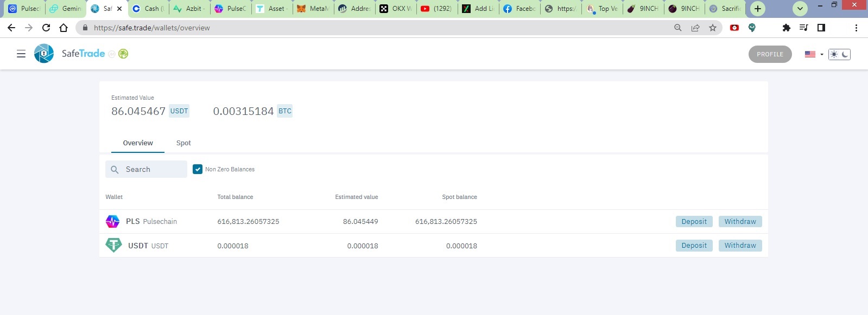Open the browser home page

(x=64, y=28)
